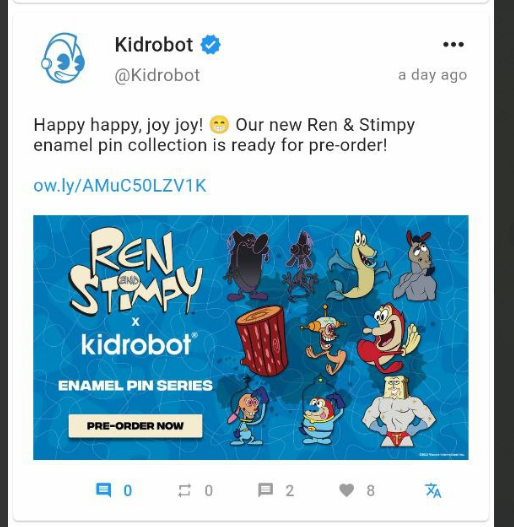This screenshot has width=514, height=527.
Task: Click the Powdered Toast Man pin image
Action: tap(398, 411)
